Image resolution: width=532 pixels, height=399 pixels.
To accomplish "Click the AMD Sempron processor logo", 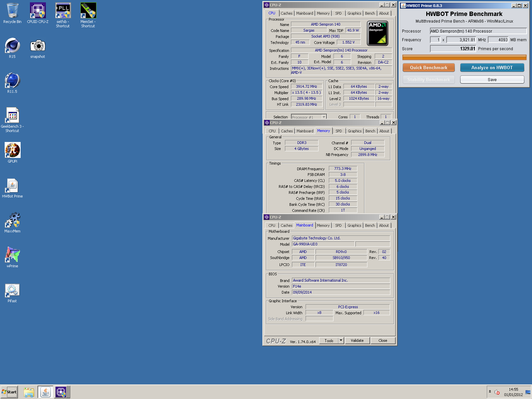I will pos(377,33).
